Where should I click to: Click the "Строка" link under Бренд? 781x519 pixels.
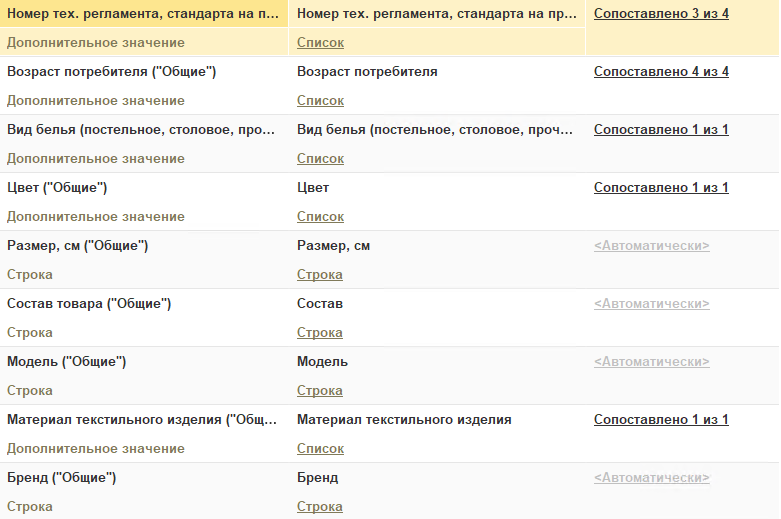click(x=320, y=507)
